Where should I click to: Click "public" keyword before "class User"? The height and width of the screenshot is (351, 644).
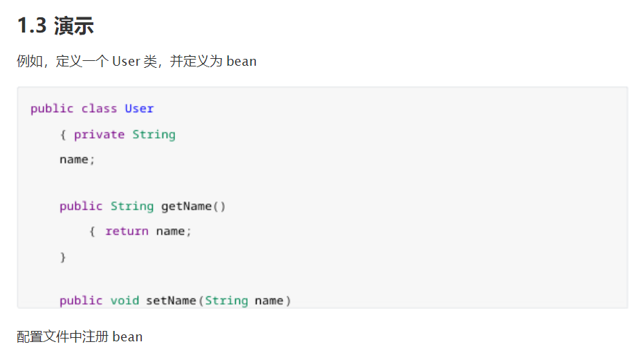pos(52,109)
